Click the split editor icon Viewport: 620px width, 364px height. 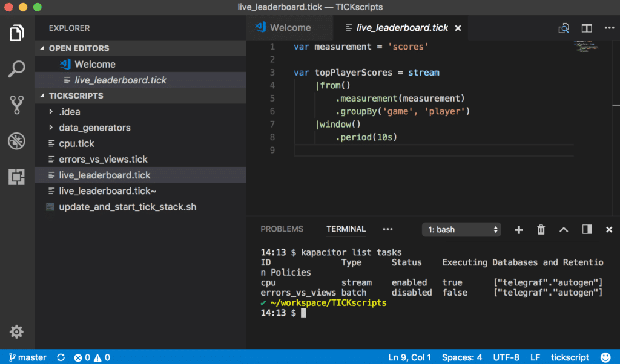click(587, 28)
